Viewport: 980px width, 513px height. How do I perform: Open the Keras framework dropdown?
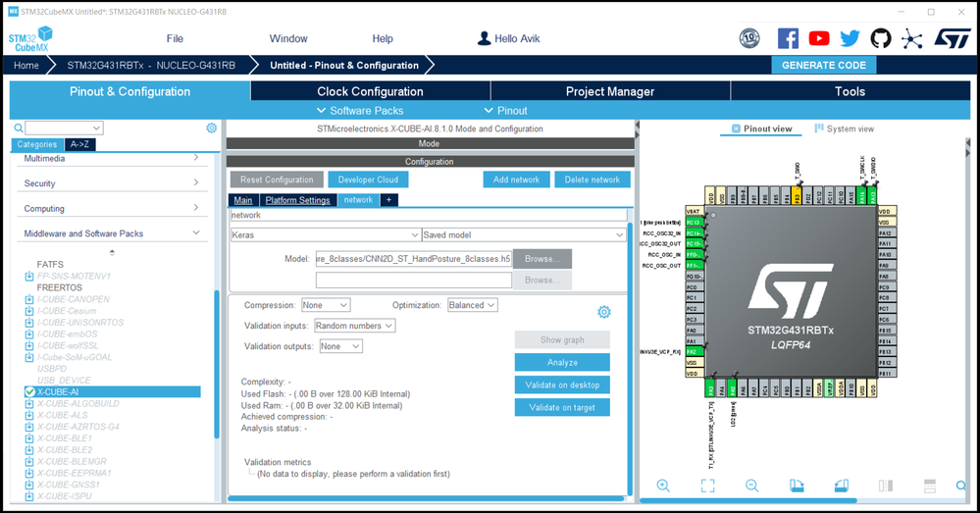click(325, 235)
